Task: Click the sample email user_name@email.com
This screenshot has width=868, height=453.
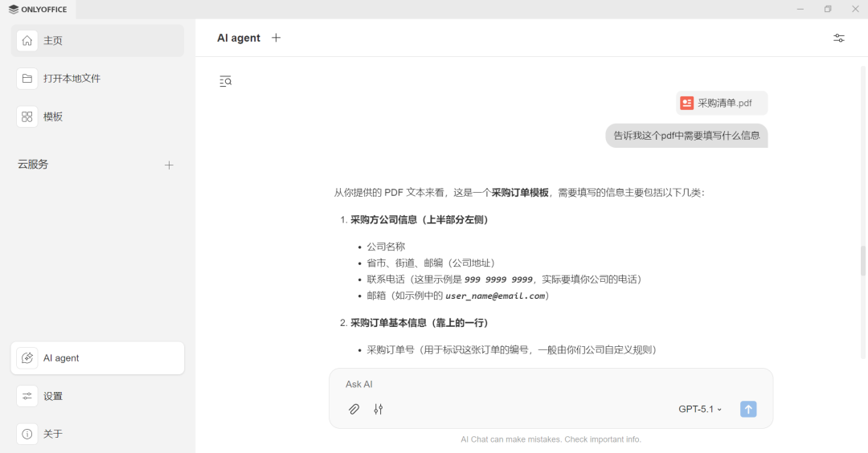Action: (495, 296)
